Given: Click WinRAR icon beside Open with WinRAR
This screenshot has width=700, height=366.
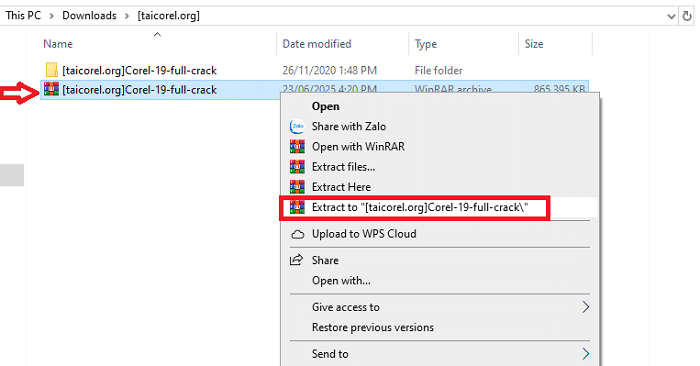Looking at the screenshot, I should coord(297,147).
